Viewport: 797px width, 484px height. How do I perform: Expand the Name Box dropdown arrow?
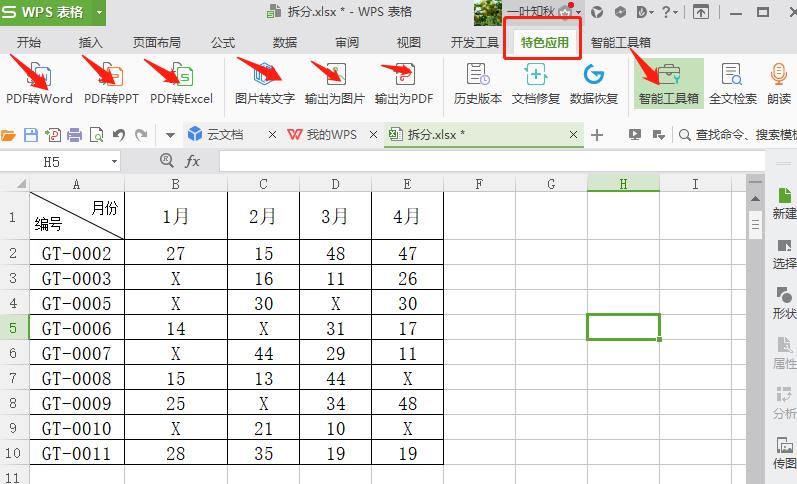(x=114, y=162)
